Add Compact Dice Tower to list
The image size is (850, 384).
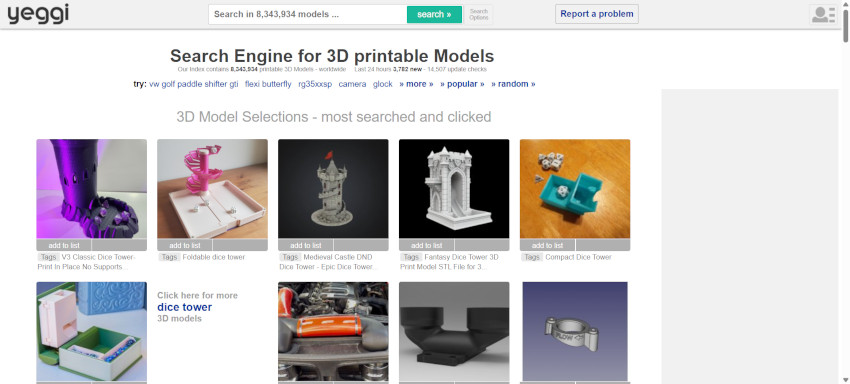coord(548,245)
